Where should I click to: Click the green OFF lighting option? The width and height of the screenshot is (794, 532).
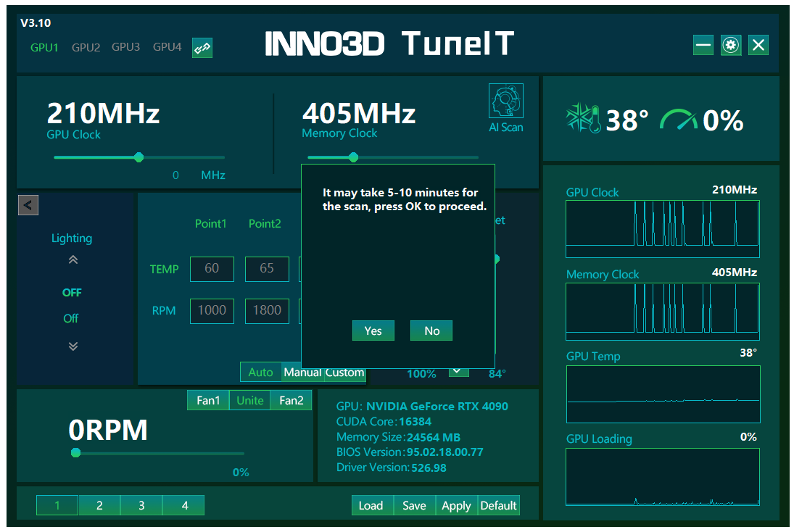(x=72, y=293)
